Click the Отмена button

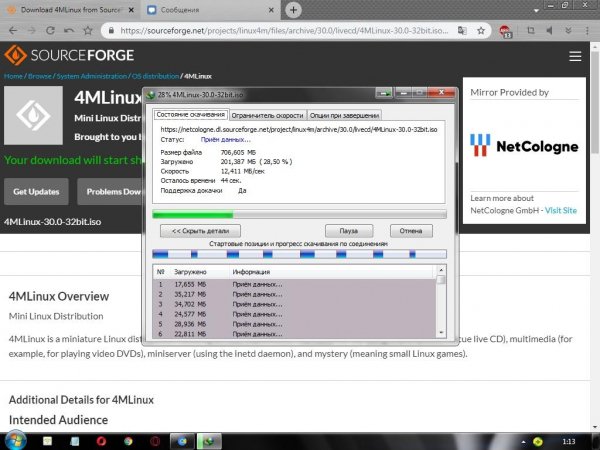(411, 231)
